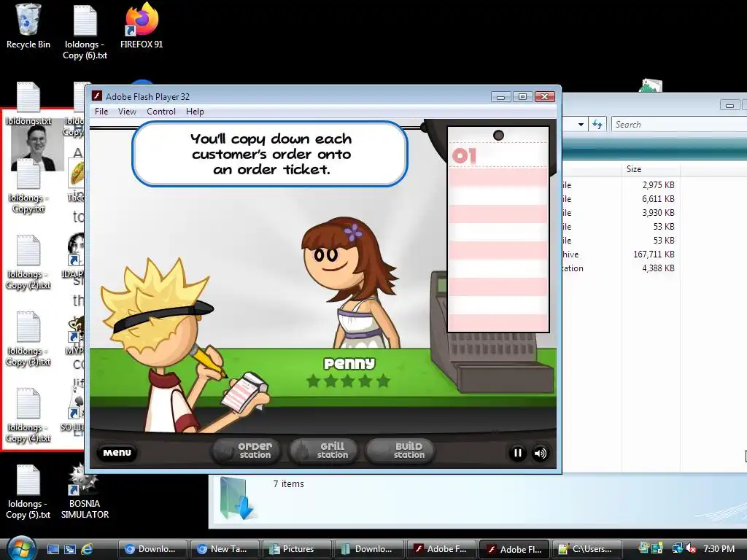Click customer Penny at the counter
747x560 pixels.
(351, 284)
